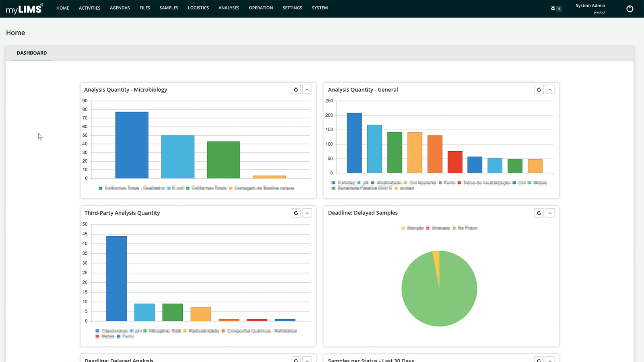Image resolution: width=644 pixels, height=362 pixels.
Task: Open the Settings menu
Action: [292, 8]
